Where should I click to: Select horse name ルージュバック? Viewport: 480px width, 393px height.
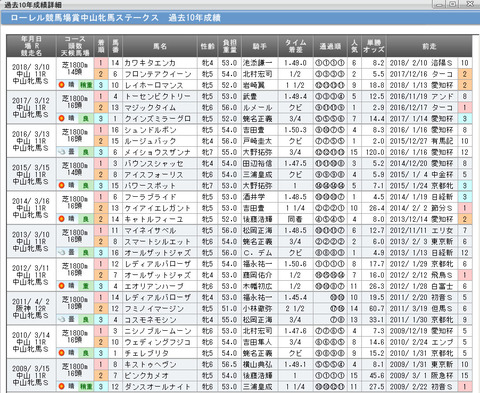tap(150, 141)
